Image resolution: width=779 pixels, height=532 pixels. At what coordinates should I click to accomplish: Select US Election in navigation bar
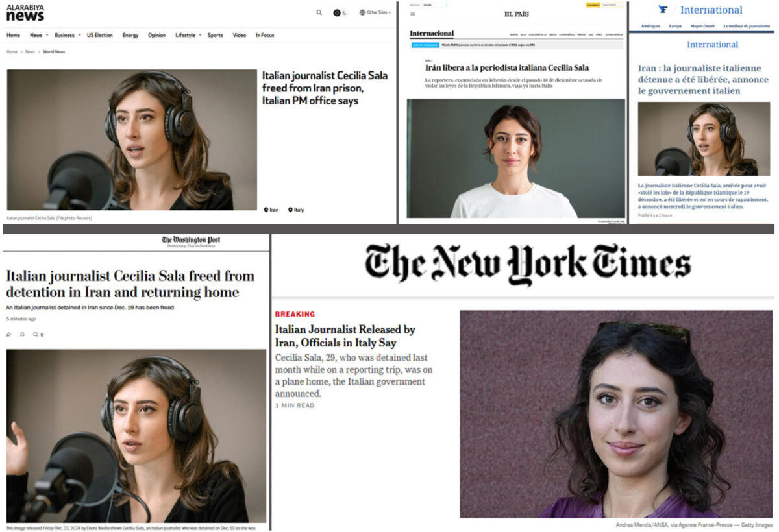tap(100, 35)
